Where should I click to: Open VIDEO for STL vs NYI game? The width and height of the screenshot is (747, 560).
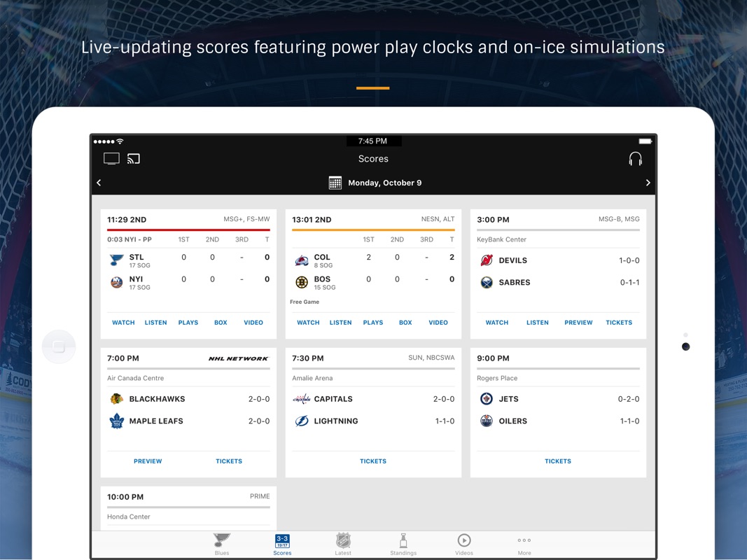253,323
